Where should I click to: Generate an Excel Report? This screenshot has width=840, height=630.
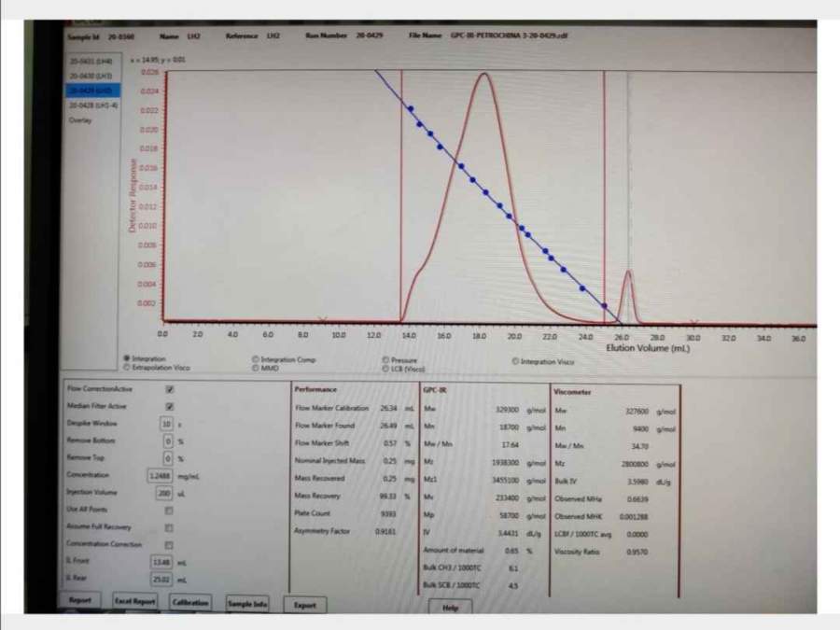(x=135, y=602)
